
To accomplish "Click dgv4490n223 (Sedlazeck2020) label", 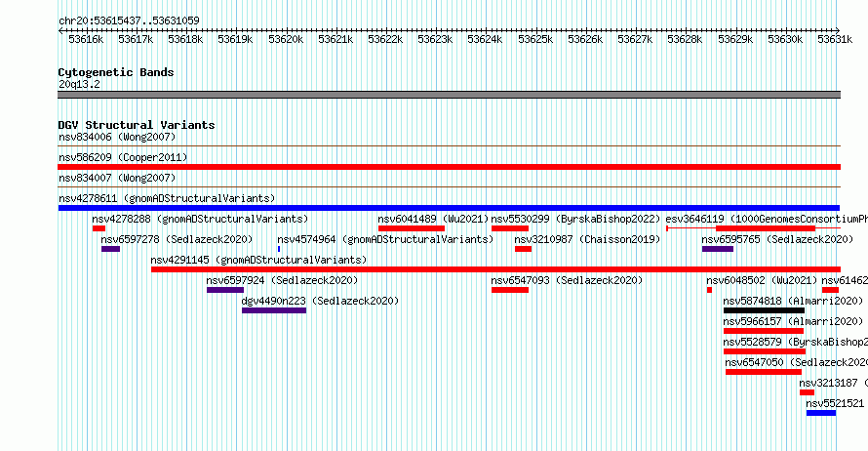I will coord(320,301).
